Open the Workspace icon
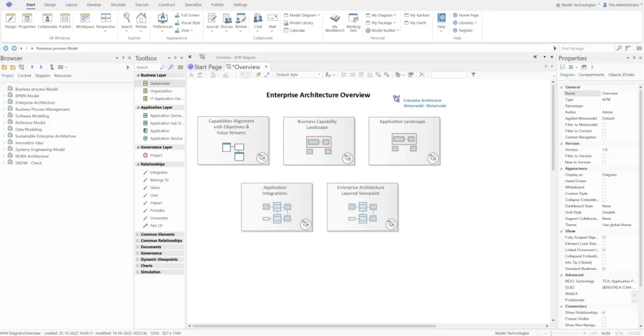Image resolution: width=644 pixels, height=336 pixels. [x=85, y=21]
